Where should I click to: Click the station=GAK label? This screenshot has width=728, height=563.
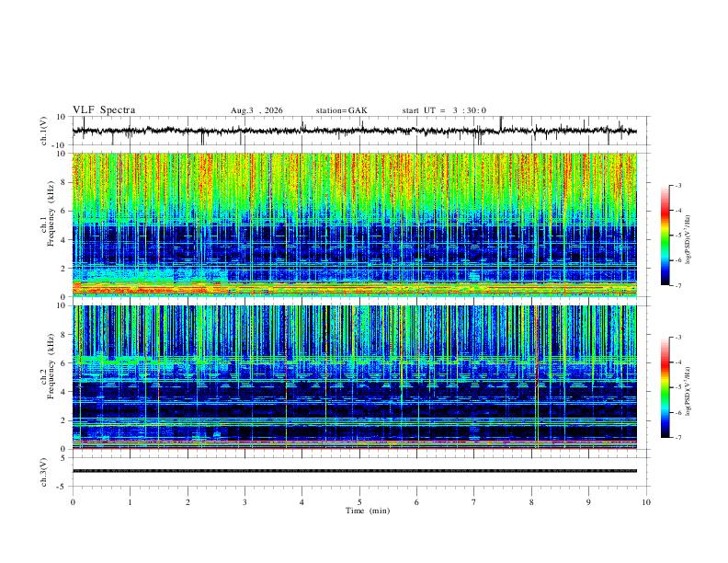tap(341, 110)
